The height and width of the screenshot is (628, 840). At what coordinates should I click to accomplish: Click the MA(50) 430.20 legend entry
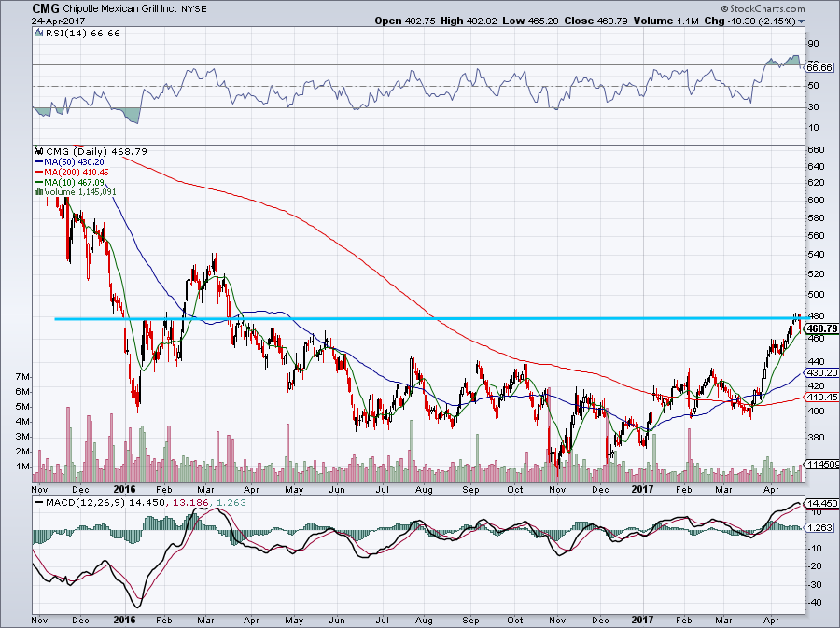pyautogui.click(x=75, y=161)
